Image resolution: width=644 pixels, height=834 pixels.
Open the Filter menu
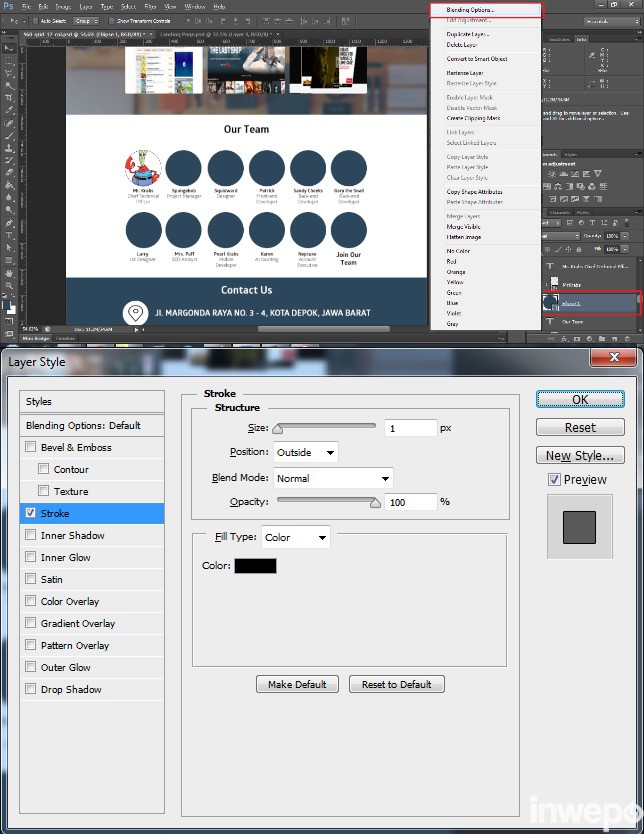pos(150,6)
